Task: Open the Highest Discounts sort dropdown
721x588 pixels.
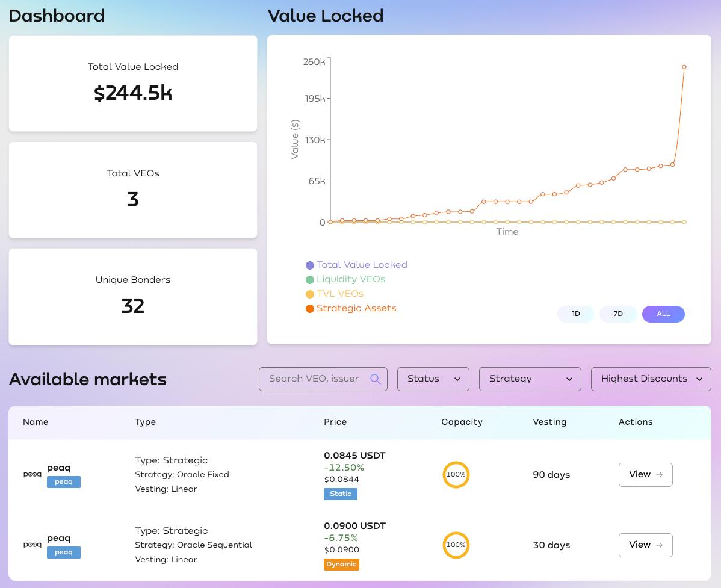Action: (x=651, y=379)
